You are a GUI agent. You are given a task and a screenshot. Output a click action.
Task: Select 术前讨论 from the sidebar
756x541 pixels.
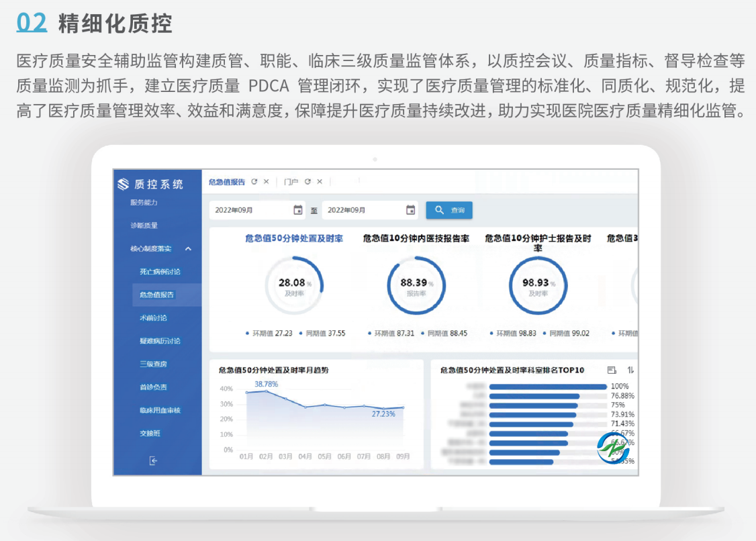pyautogui.click(x=154, y=317)
